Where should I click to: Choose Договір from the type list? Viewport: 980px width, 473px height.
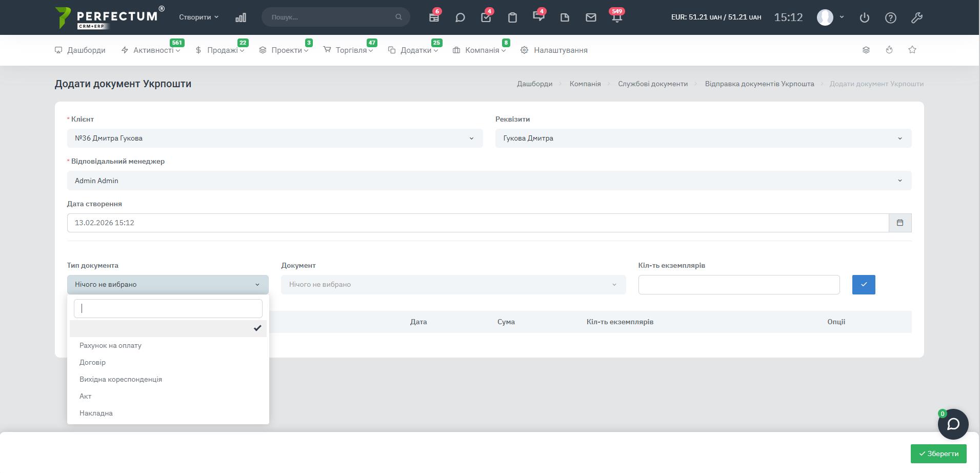[93, 362]
